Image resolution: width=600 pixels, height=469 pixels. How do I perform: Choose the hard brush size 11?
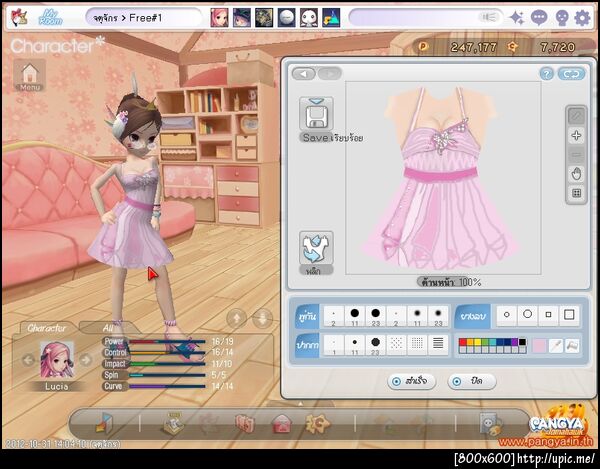[355, 316]
